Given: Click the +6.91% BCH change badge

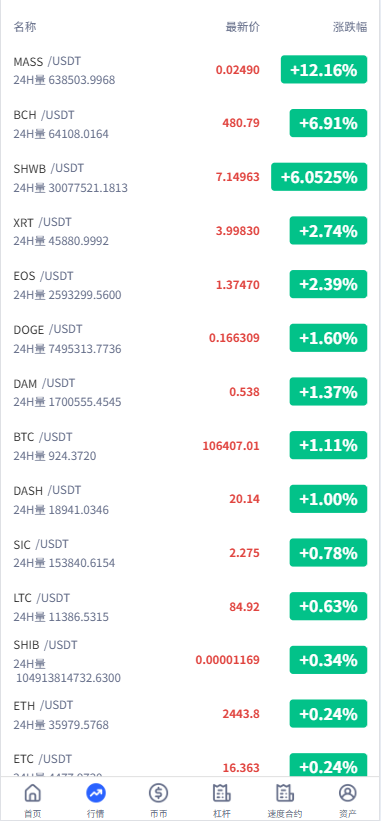Looking at the screenshot, I should click(x=329, y=123).
